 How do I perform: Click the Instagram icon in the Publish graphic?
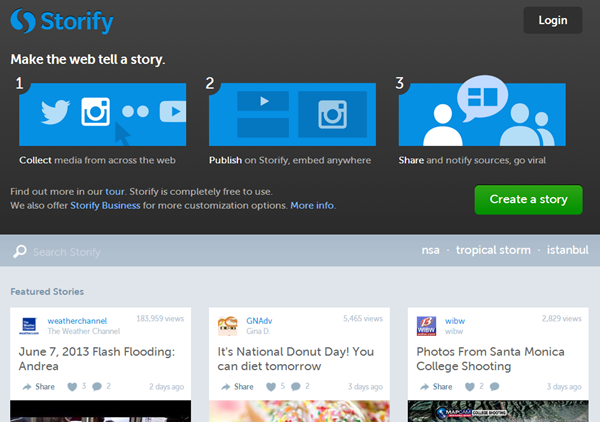tap(332, 114)
